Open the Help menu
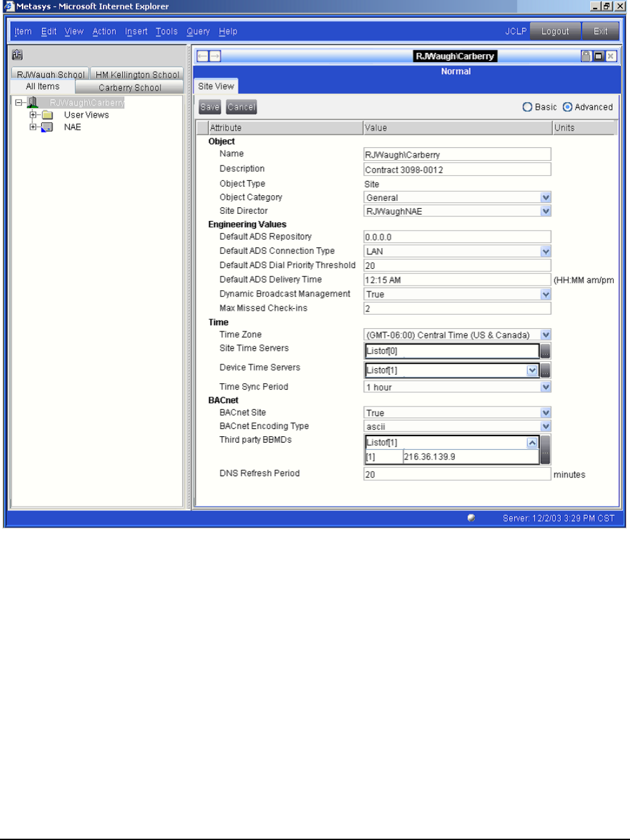This screenshot has width=630, height=840. point(227,31)
